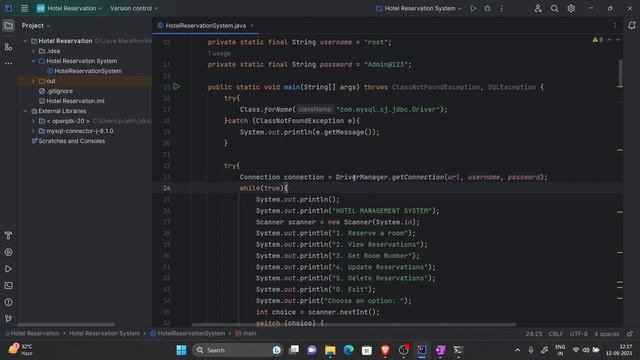Open Brave browser from taskbar
The height and width of the screenshot is (360, 640).
point(385,350)
